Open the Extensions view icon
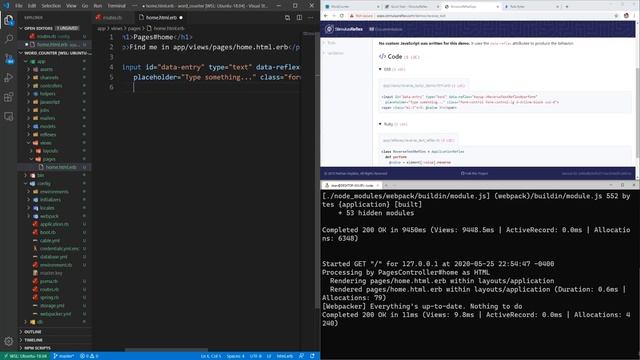 [9, 97]
